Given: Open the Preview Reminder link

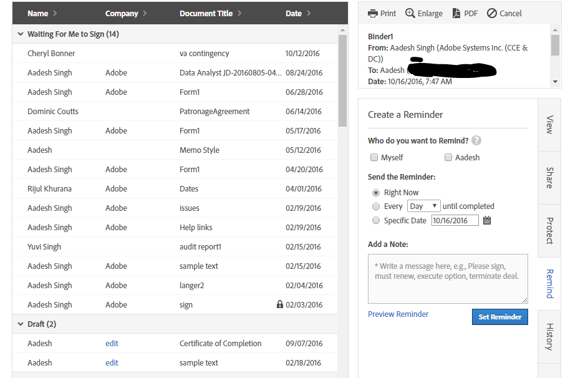Looking at the screenshot, I should [x=398, y=314].
